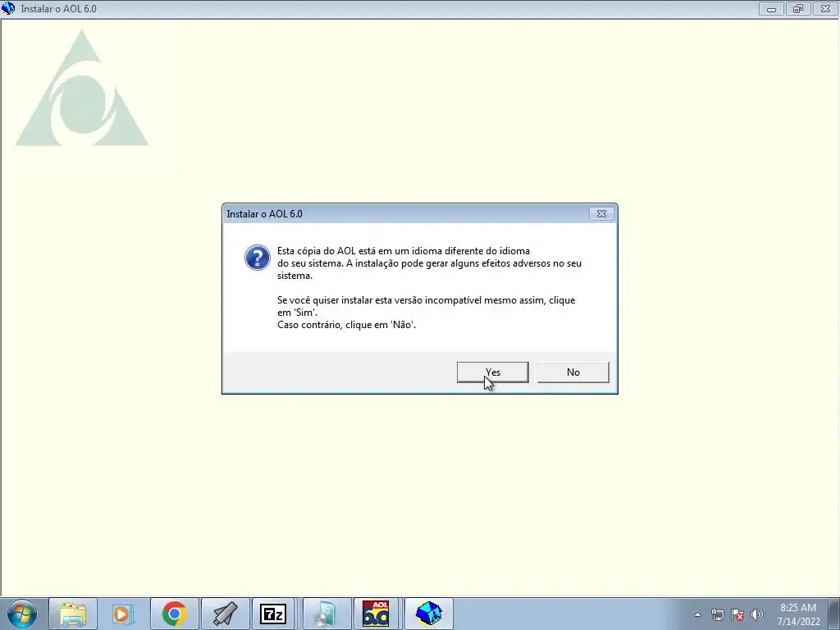The image size is (840, 630).
Task: Open 7-Zip from the taskbar
Action: pos(272,614)
